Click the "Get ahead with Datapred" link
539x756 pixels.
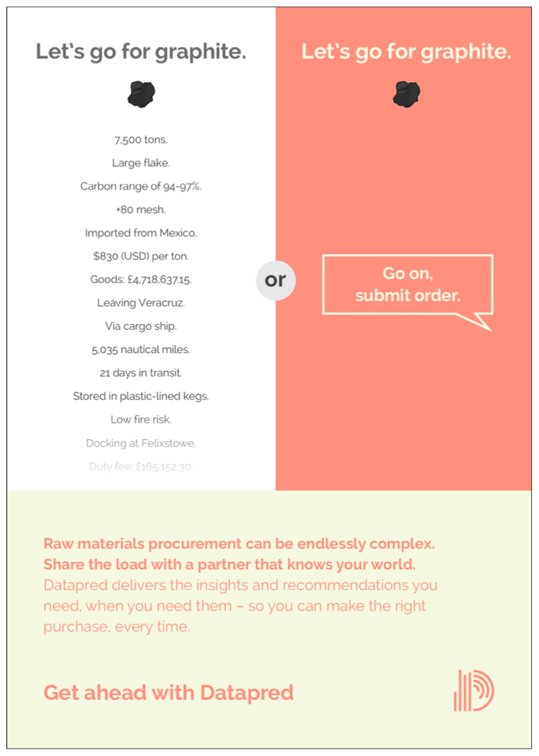pyautogui.click(x=168, y=692)
